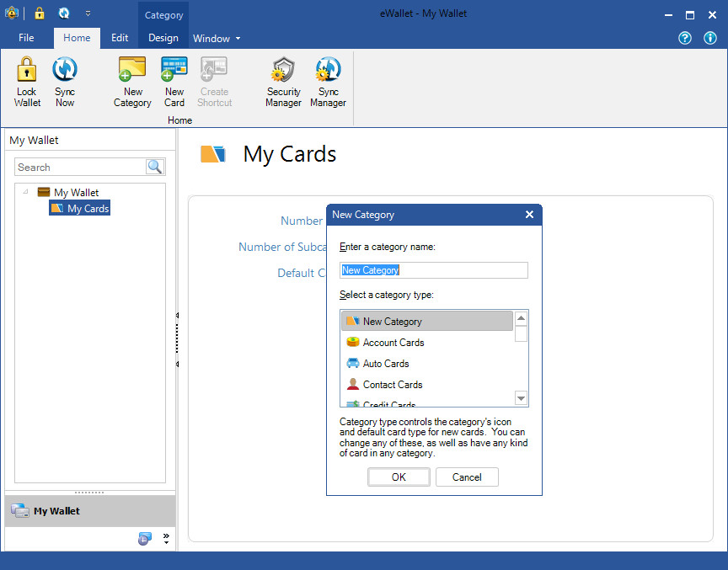Click the lock icon in quick access toolbar
728x570 pixels.
point(40,13)
